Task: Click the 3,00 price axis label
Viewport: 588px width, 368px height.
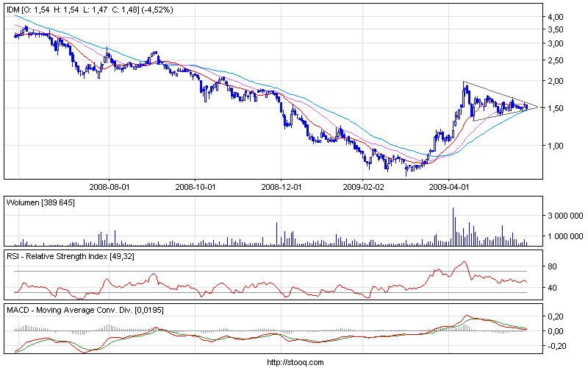Action: click(556, 43)
